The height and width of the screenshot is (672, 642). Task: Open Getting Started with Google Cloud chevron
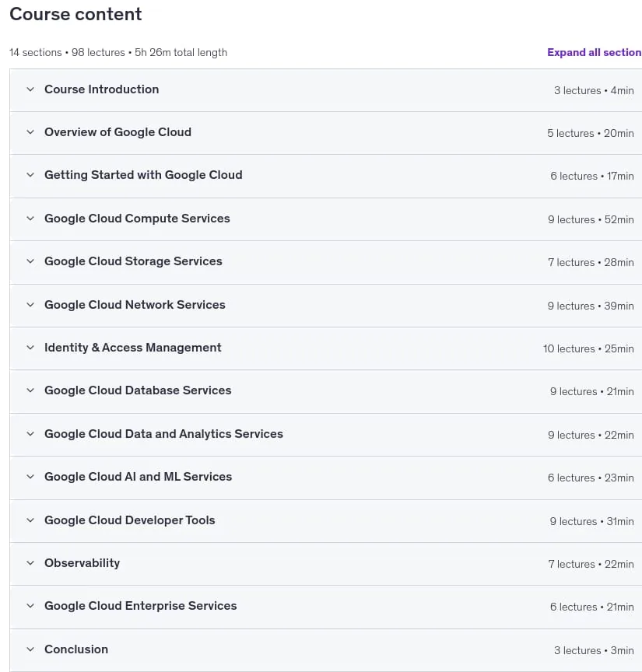pos(30,175)
